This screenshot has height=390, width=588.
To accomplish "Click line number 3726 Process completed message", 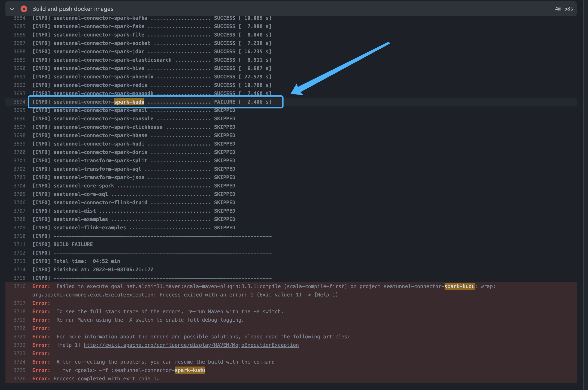I will [20, 378].
